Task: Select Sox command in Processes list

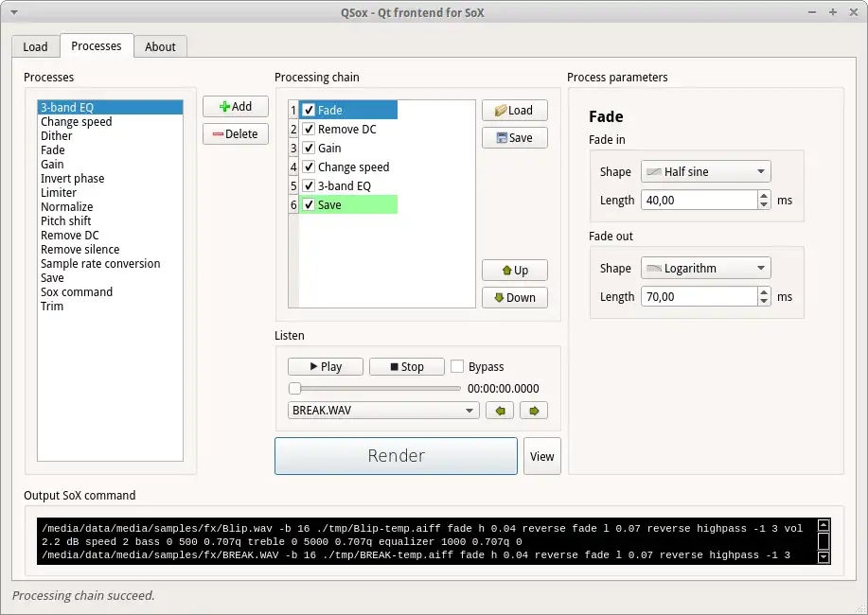Action: pyautogui.click(x=110, y=292)
